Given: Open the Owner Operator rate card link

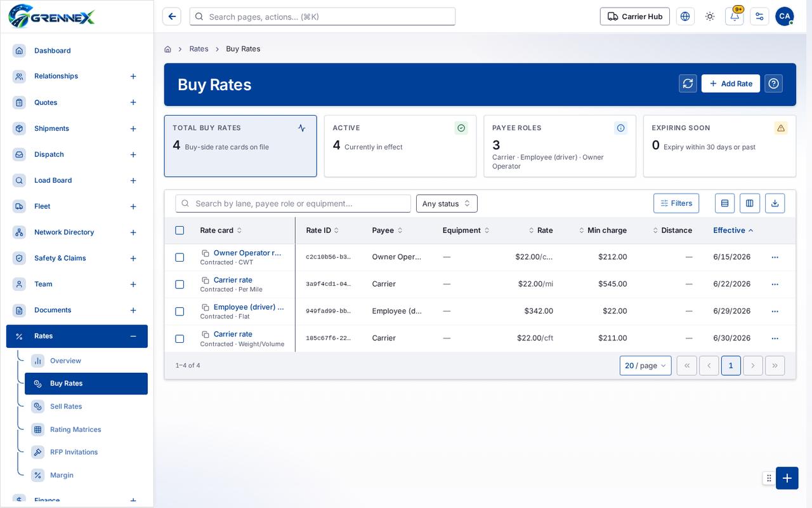Looking at the screenshot, I should (x=247, y=253).
